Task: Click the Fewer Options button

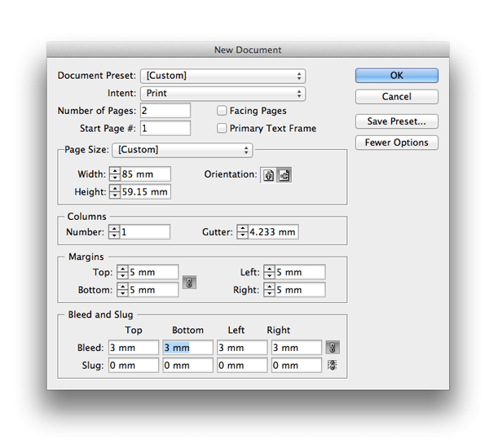Action: click(396, 143)
